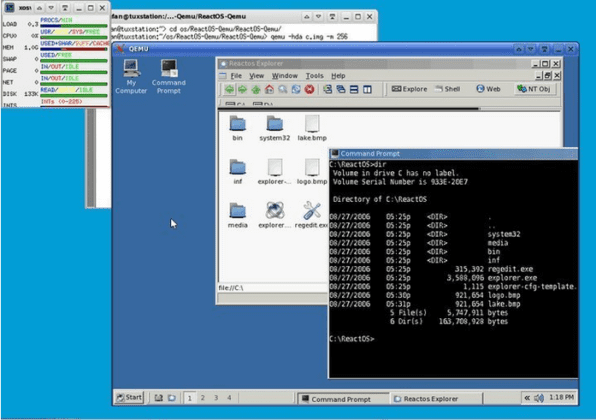Viewport: 596px width, 420px height.
Task: Select Reactos Explorer in the ReactOS taskbar
Action: [x=436, y=399]
